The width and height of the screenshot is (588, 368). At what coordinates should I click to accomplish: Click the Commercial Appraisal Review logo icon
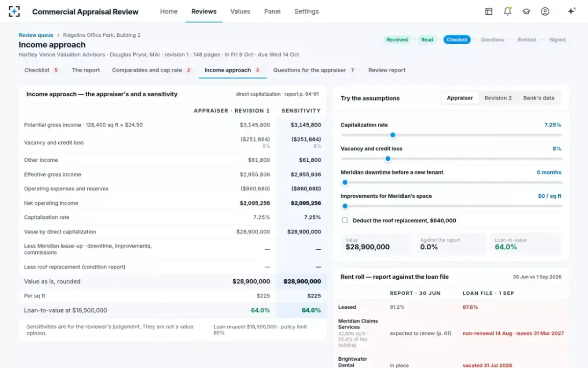click(x=14, y=11)
